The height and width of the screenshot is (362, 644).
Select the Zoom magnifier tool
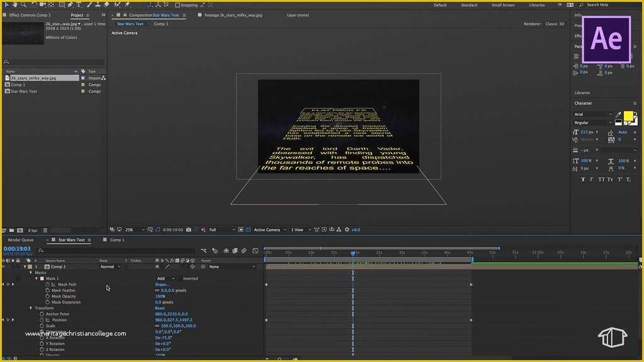pos(24,4)
